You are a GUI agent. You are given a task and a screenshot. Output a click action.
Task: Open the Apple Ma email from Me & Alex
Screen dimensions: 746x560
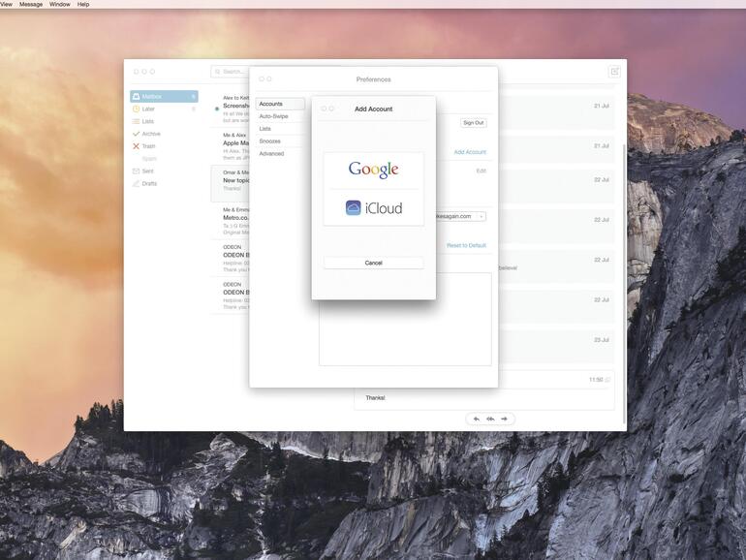coord(230,146)
